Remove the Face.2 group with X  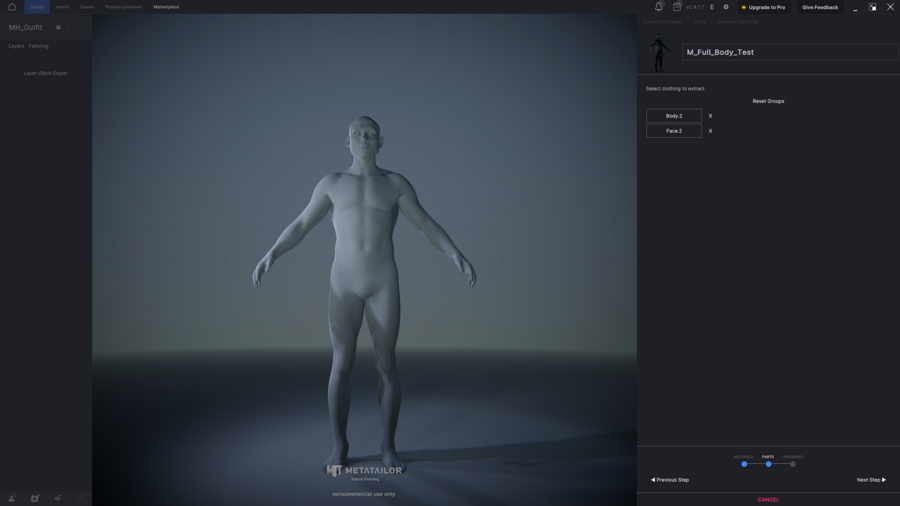pos(710,131)
